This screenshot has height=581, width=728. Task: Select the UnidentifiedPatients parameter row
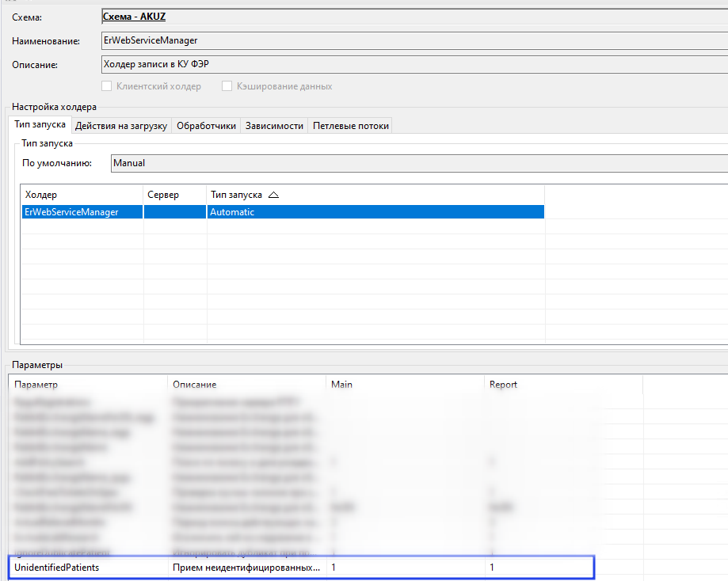pyautogui.click(x=301, y=568)
